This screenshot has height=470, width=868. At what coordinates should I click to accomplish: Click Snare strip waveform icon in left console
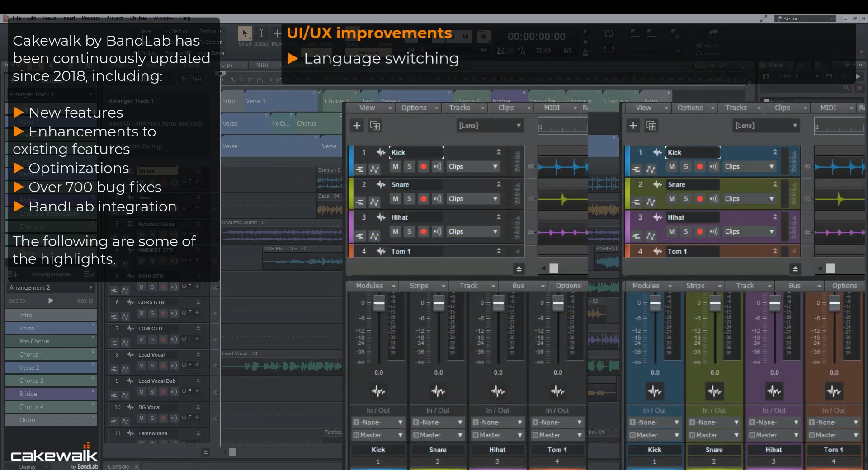[x=438, y=391]
